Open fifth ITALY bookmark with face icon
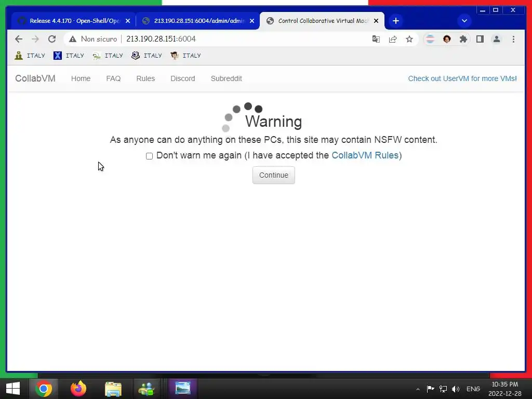The width and height of the screenshot is (532, 399). point(186,55)
